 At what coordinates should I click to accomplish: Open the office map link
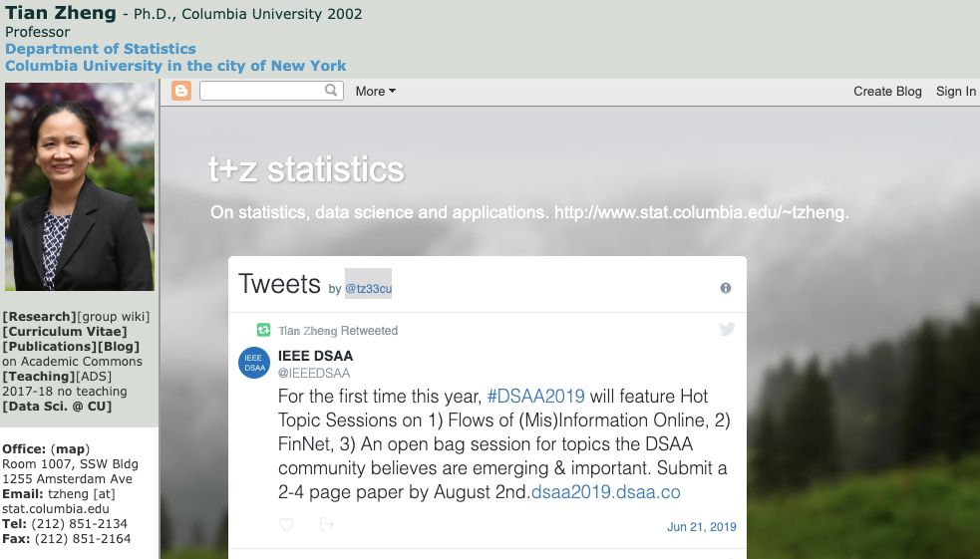(x=69, y=449)
